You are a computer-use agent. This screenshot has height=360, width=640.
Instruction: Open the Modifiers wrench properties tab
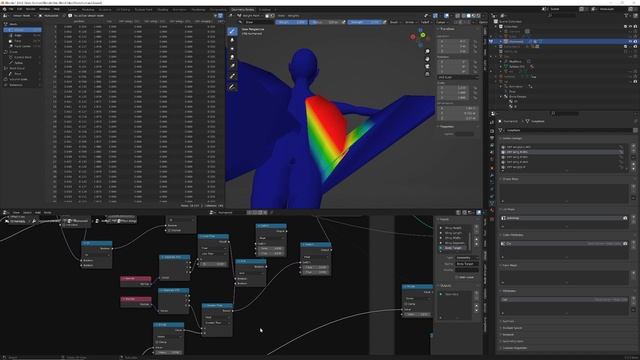tap(492, 175)
